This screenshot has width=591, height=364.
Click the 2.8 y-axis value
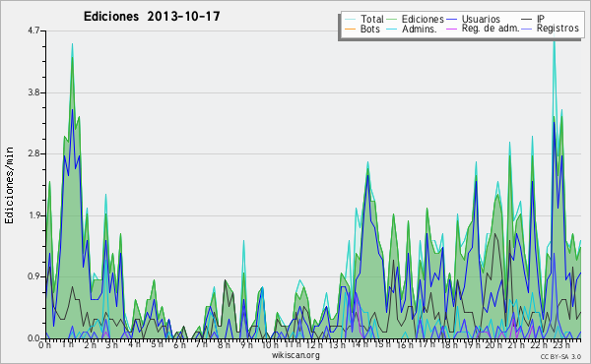(x=33, y=153)
